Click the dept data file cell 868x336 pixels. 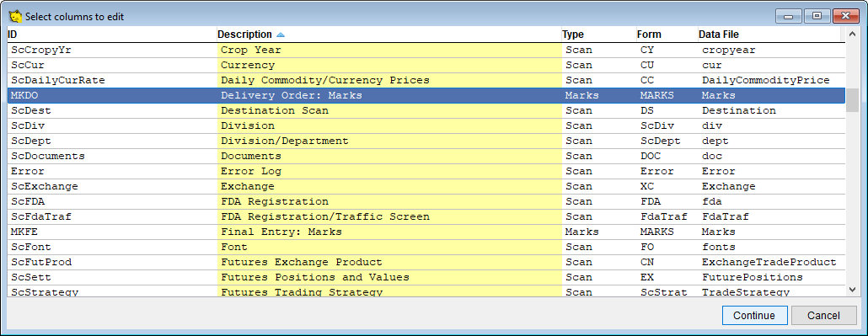pos(771,141)
